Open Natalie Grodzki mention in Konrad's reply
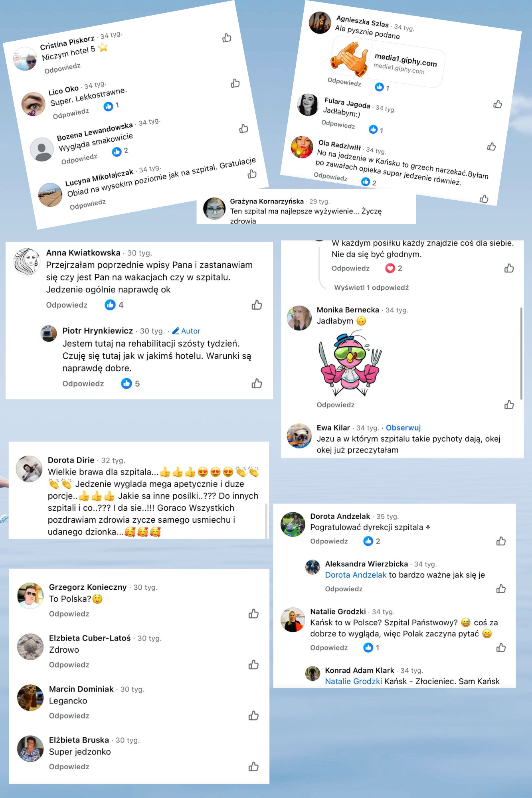 tap(353, 681)
